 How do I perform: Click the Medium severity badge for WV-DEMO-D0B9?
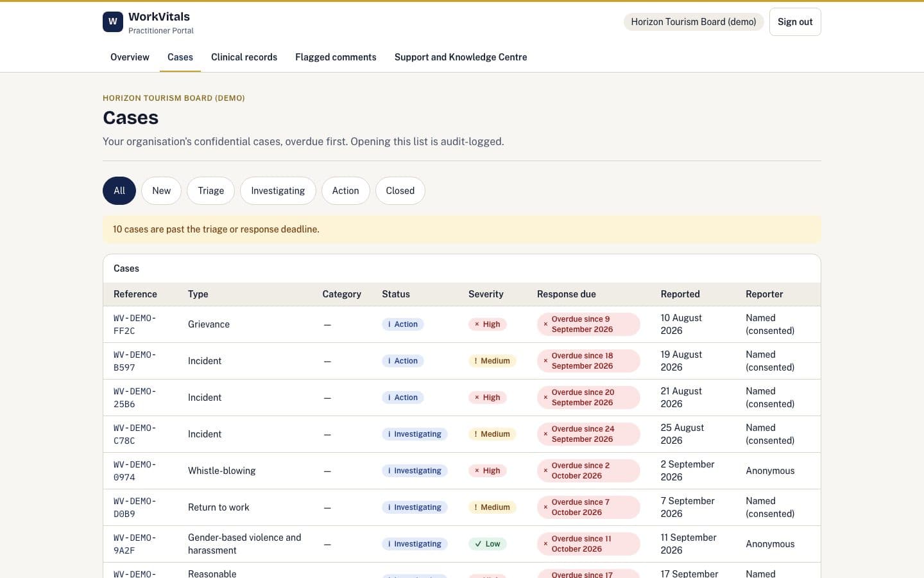point(492,507)
